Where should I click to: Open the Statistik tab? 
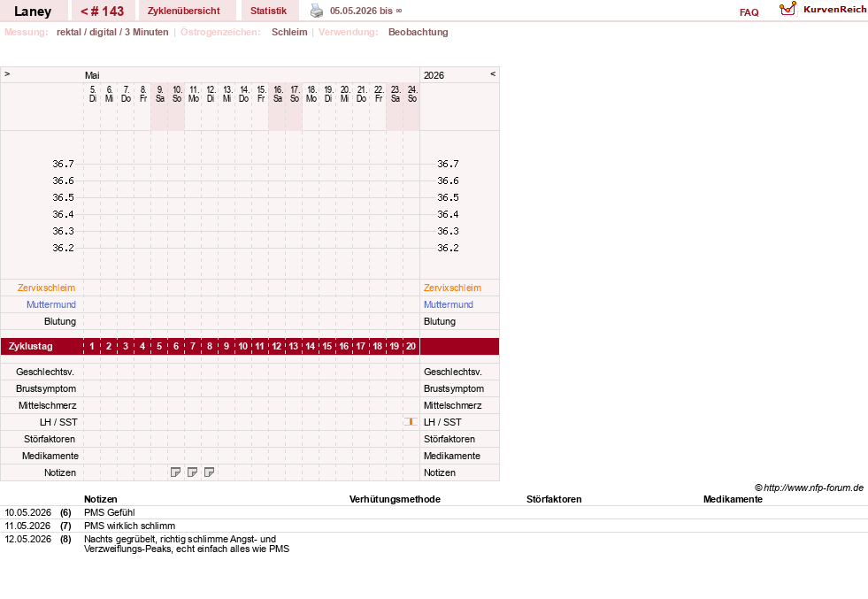coord(268,12)
